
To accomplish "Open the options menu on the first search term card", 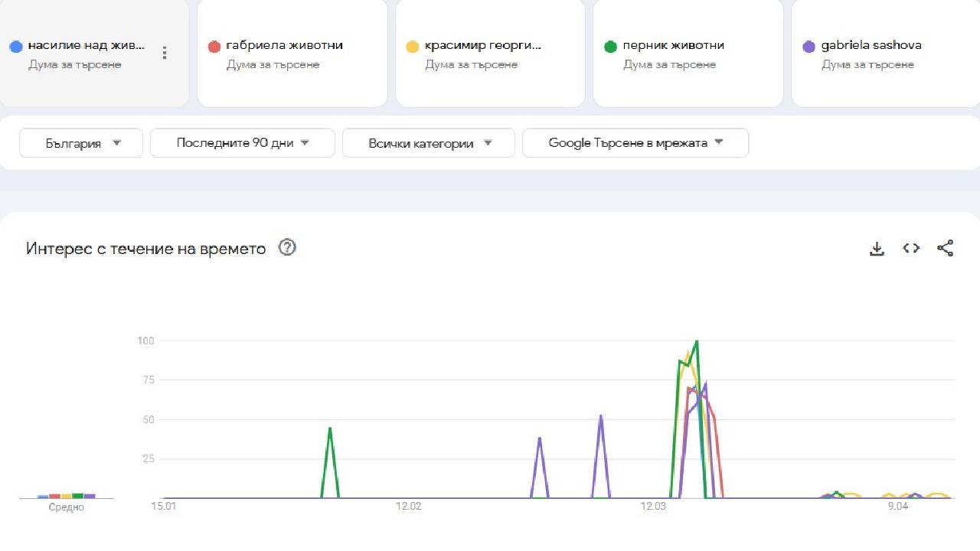I will 164,53.
